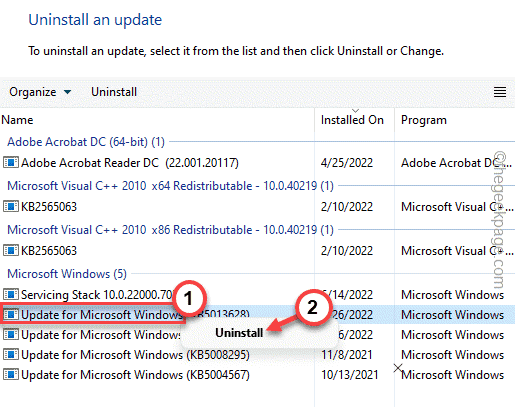
Task: Select Adobe Acrobat Reader DC update icon
Action: (11, 163)
